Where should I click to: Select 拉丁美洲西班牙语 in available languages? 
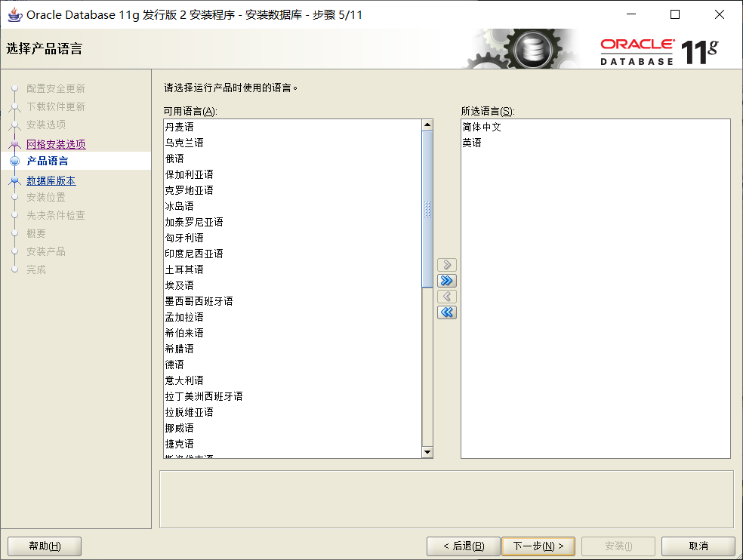(292, 396)
